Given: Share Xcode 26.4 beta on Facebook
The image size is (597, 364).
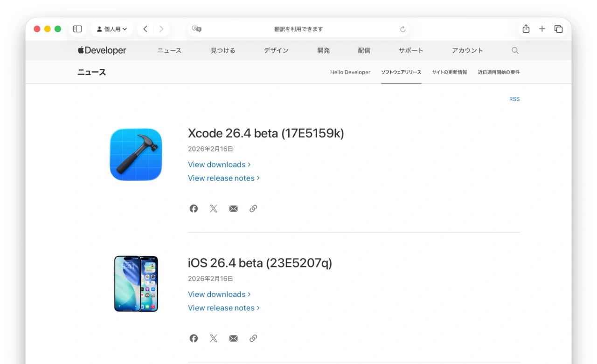Looking at the screenshot, I should point(193,208).
